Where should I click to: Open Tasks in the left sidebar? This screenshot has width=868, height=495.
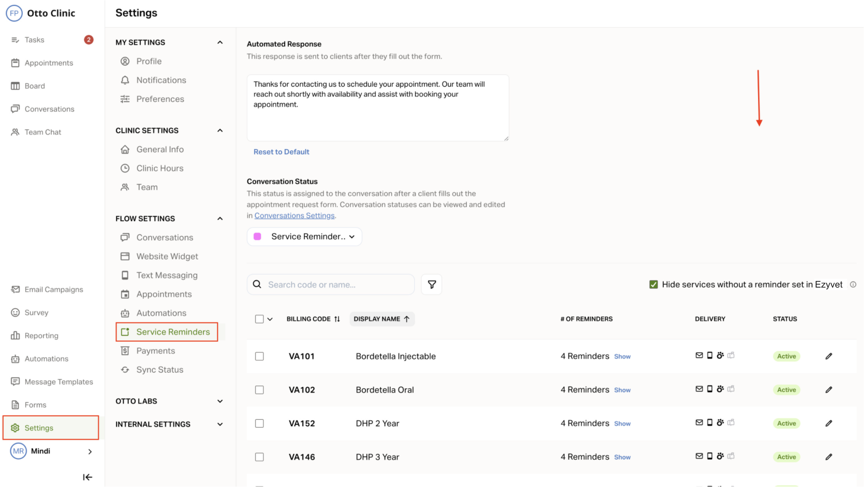[x=34, y=40]
